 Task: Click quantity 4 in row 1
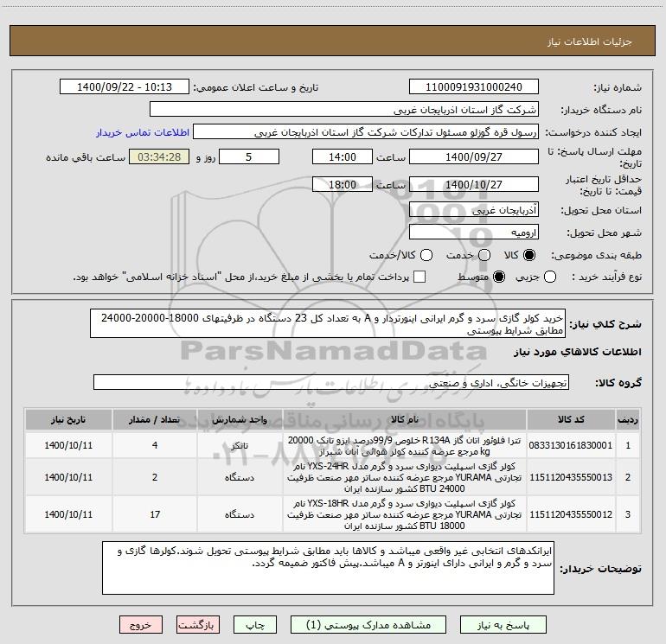(x=155, y=445)
